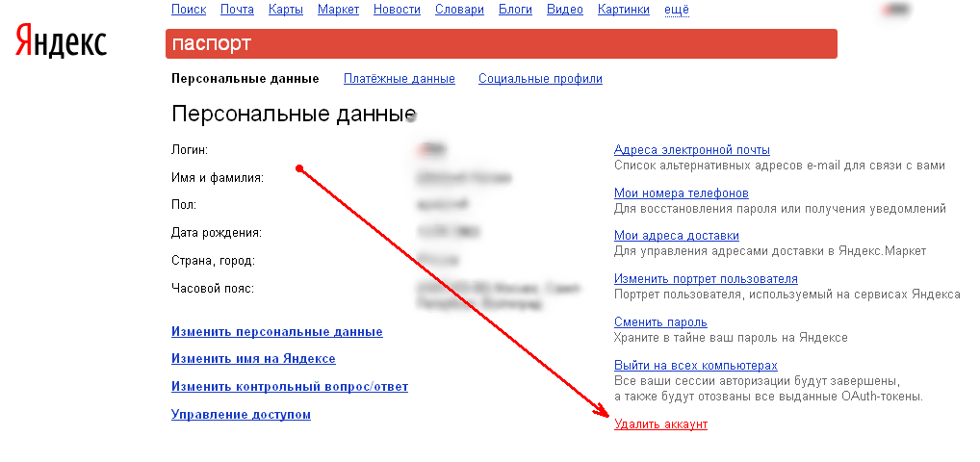Open Изменить имя на Яндексе

pyautogui.click(x=253, y=359)
